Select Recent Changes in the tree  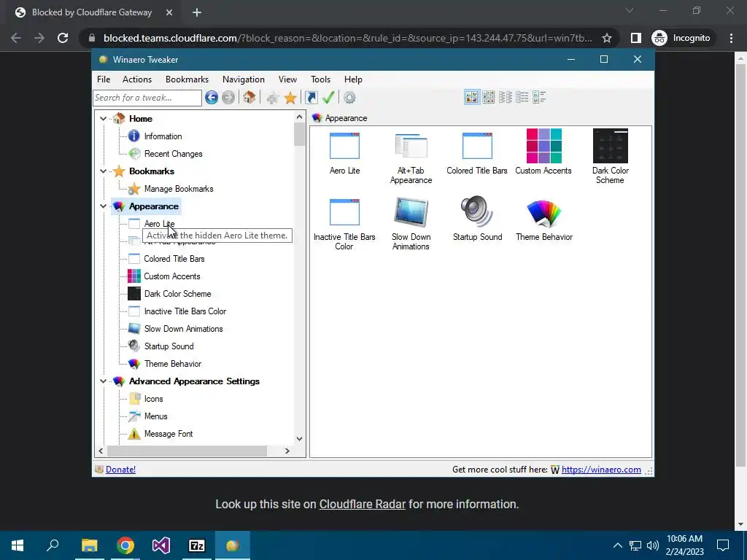[x=174, y=154]
